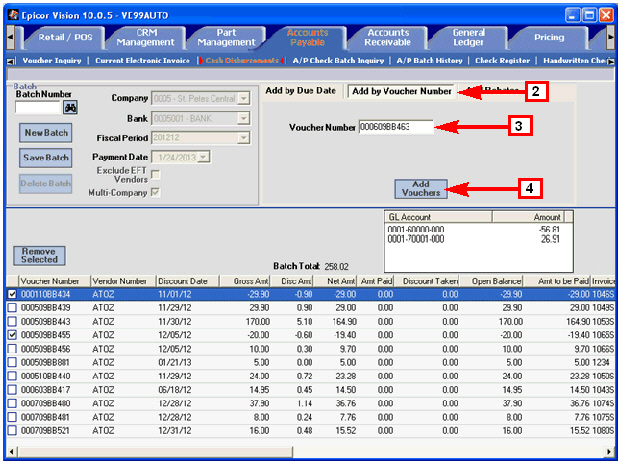Image resolution: width=621 pixels, height=466 pixels.
Task: Open the Company dropdown
Action: [244, 98]
